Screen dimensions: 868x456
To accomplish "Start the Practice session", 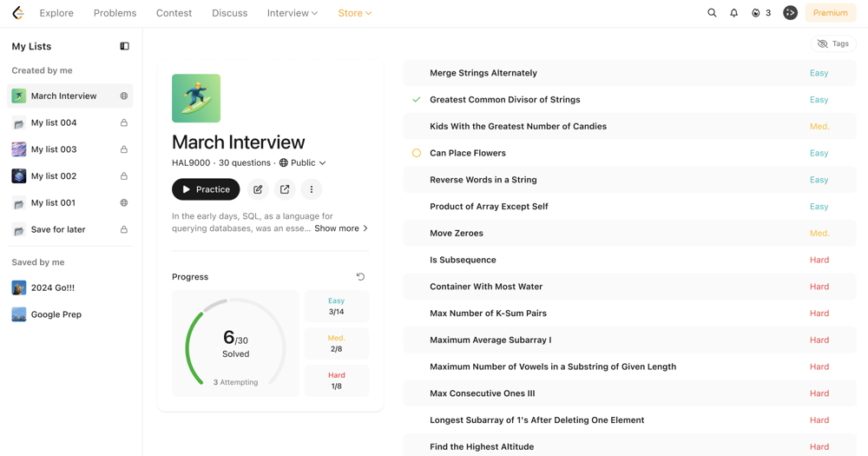I will (x=206, y=189).
